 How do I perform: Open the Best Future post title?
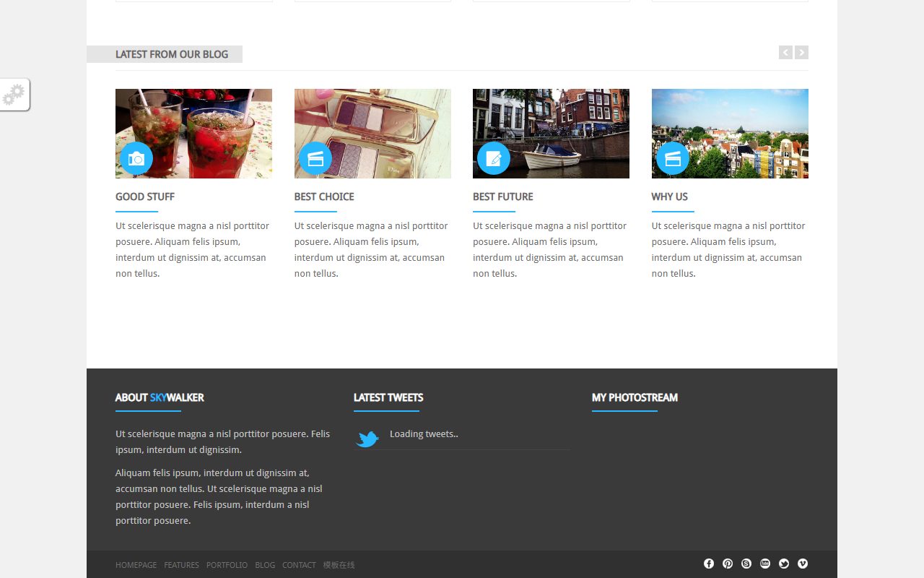503,197
